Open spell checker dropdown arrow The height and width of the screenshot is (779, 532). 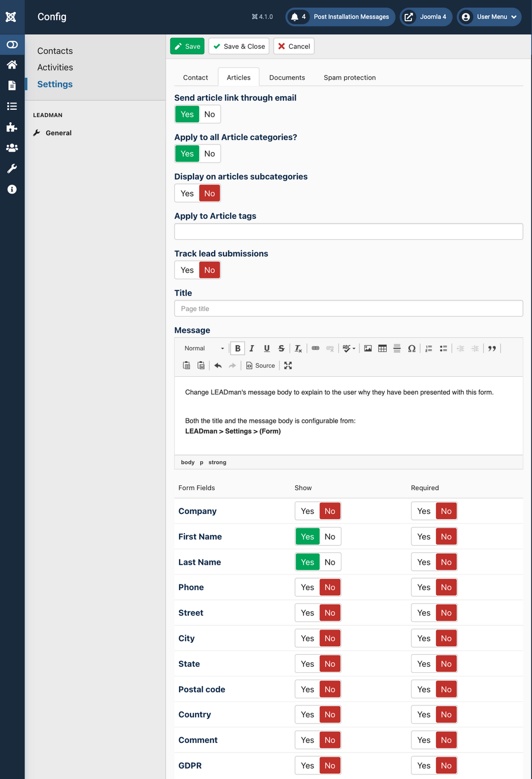click(x=354, y=348)
